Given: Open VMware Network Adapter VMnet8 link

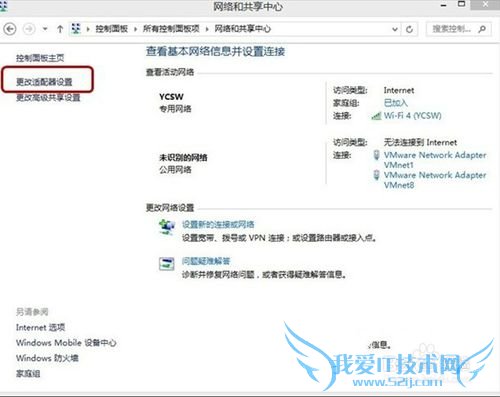Looking at the screenshot, I should pos(435,180).
